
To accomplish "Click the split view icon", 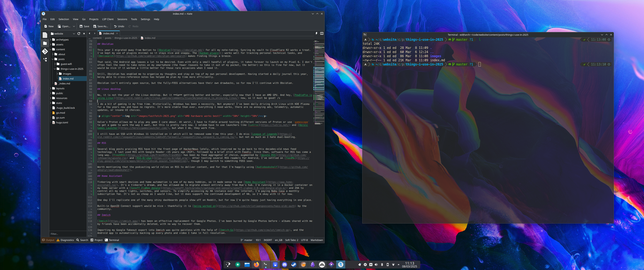I will 322,33.
